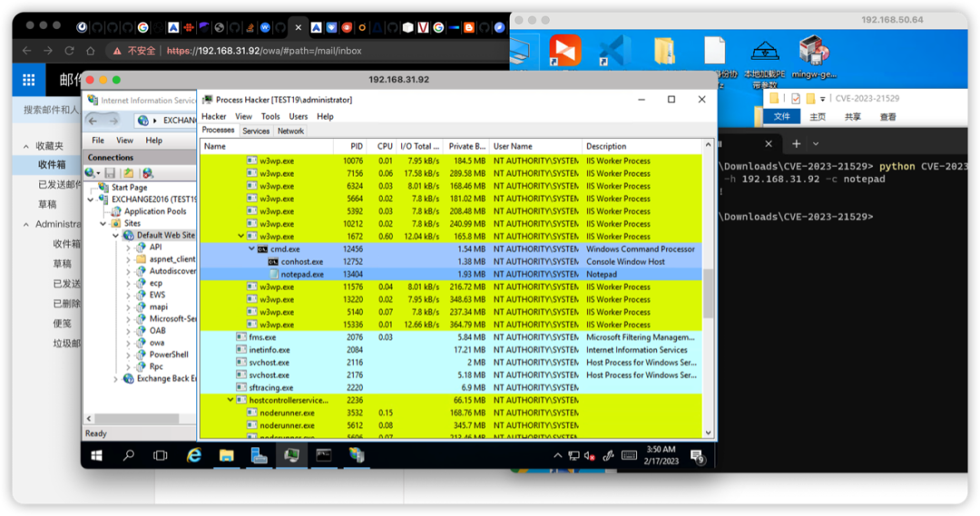Click IIS back navigation arrow
The height and width of the screenshot is (516, 980).
click(93, 121)
